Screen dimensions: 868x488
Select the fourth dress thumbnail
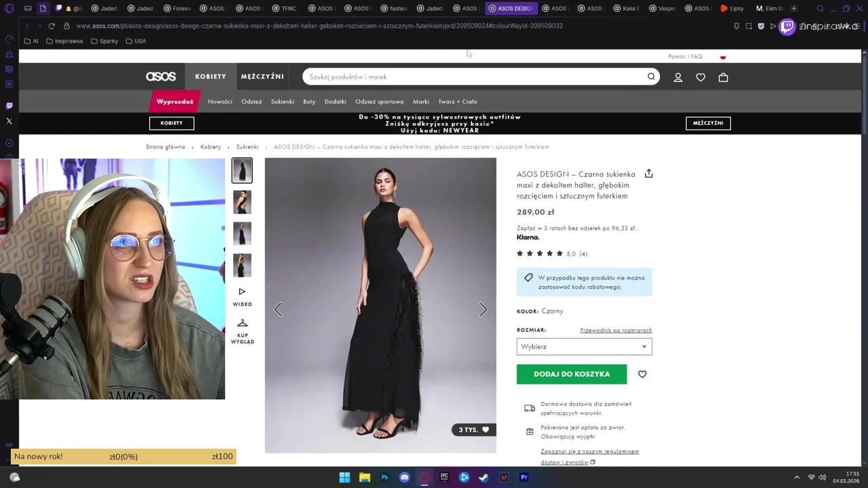[x=242, y=265]
